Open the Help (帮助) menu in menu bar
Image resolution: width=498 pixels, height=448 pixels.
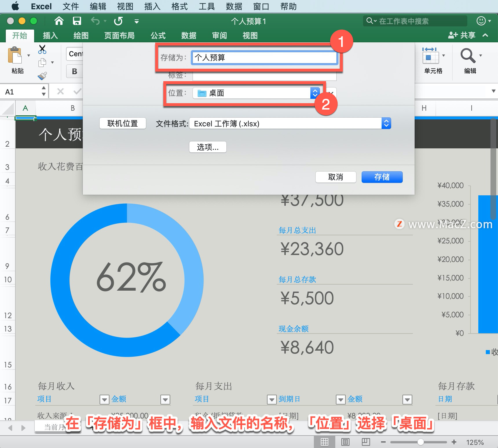(288, 6)
